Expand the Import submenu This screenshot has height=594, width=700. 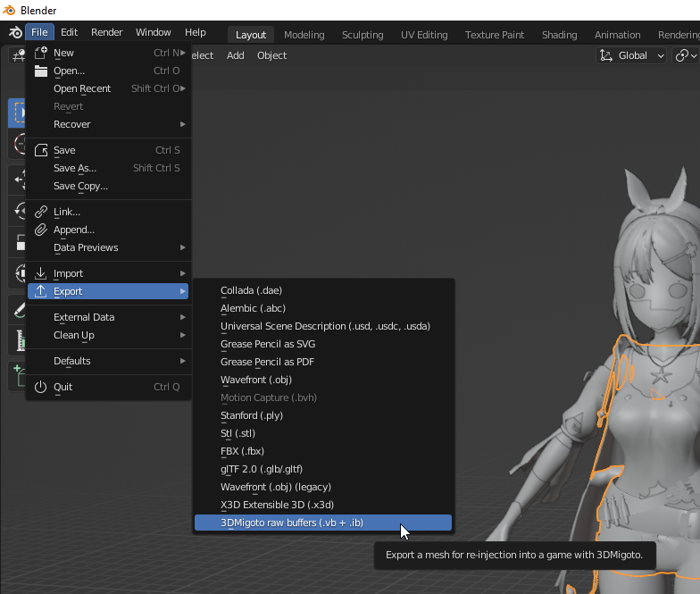pos(108,273)
